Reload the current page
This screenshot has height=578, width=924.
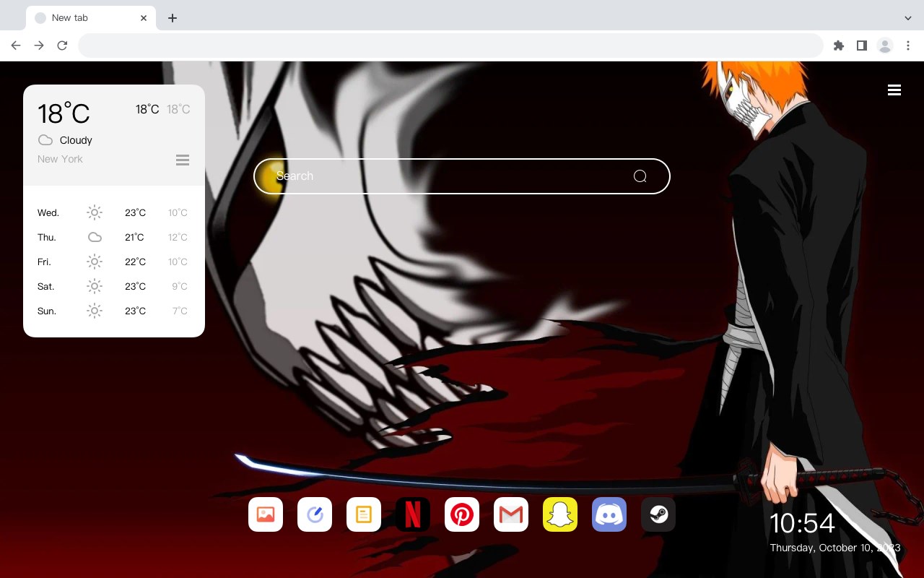coord(62,46)
